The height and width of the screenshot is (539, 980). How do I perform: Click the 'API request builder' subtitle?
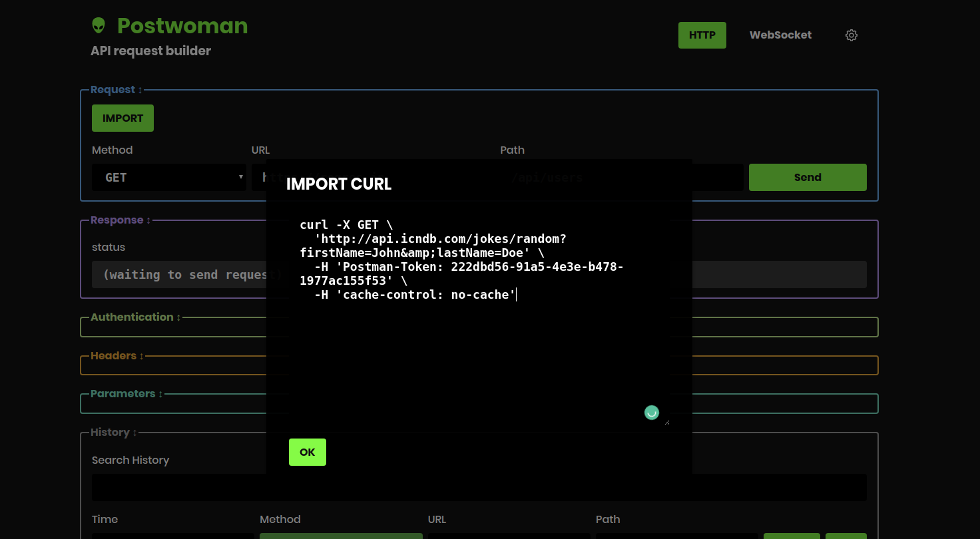pos(150,51)
